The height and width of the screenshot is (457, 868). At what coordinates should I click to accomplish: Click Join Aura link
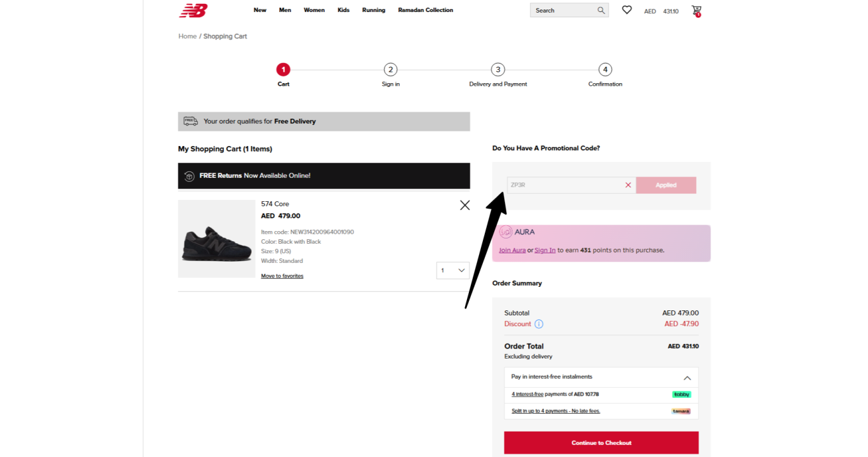512,250
